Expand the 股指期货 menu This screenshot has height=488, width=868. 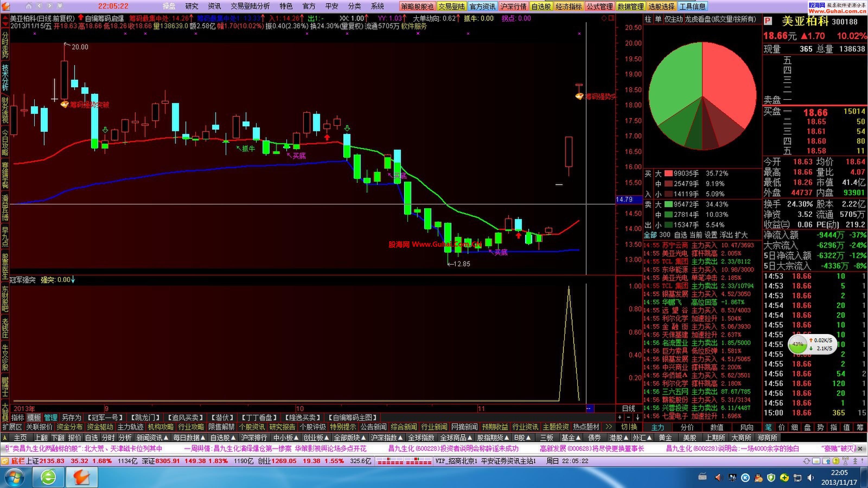pos(493,438)
